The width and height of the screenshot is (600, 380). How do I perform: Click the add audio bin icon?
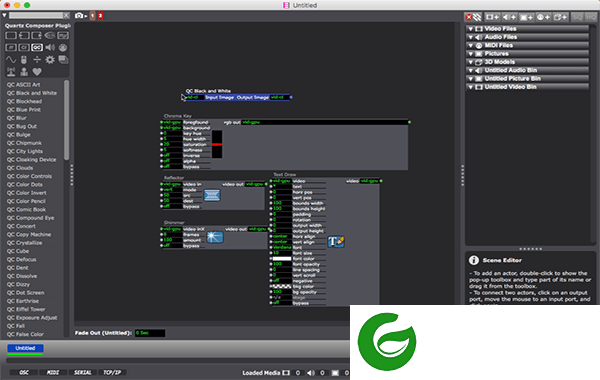pos(509,17)
